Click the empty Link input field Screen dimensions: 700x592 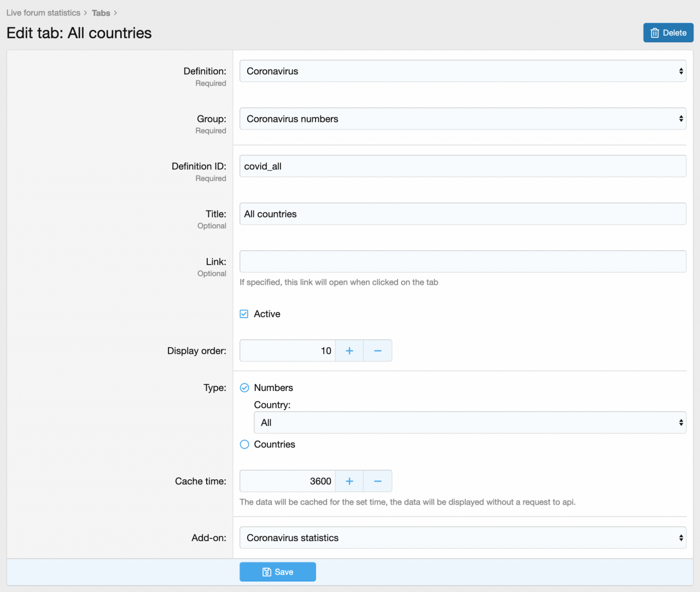click(463, 261)
